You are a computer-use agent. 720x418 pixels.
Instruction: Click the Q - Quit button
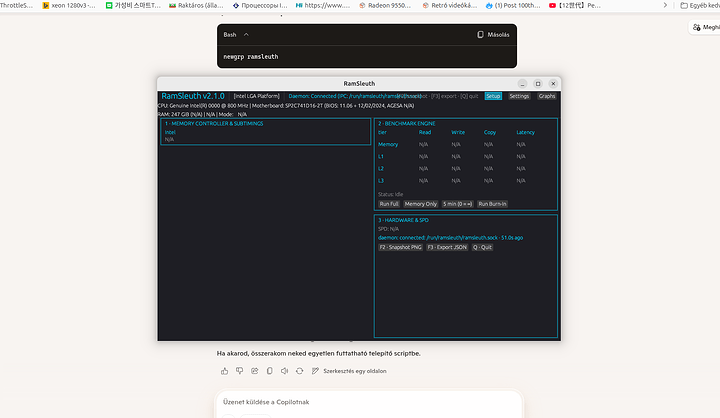click(x=482, y=247)
